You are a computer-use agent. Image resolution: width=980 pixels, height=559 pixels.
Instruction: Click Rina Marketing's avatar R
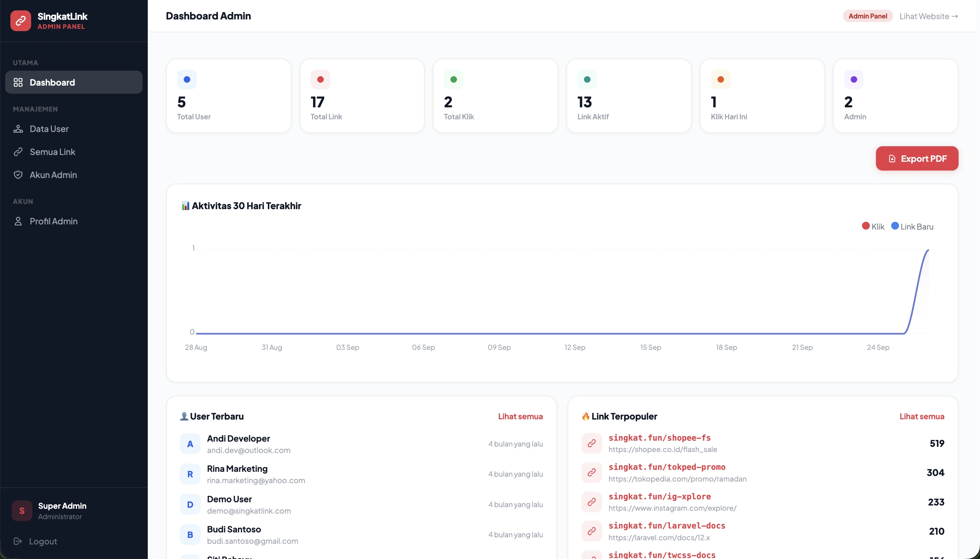pyautogui.click(x=190, y=474)
